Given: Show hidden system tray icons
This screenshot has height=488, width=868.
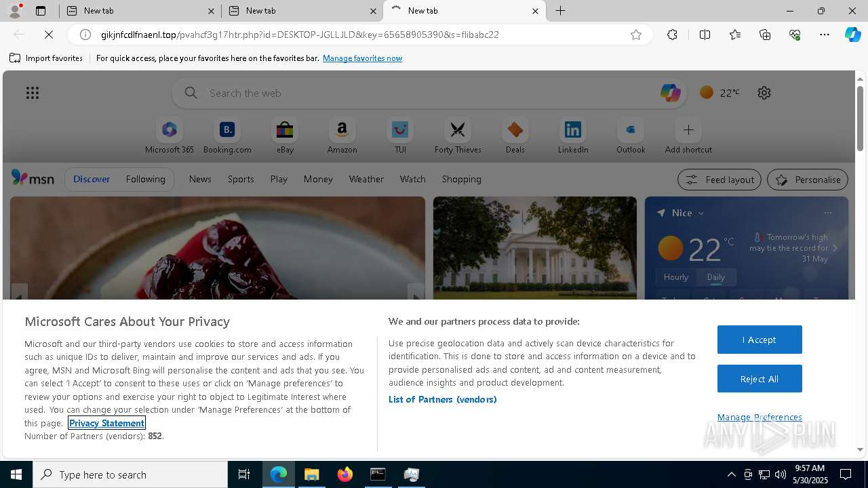Looking at the screenshot, I should coord(731,474).
